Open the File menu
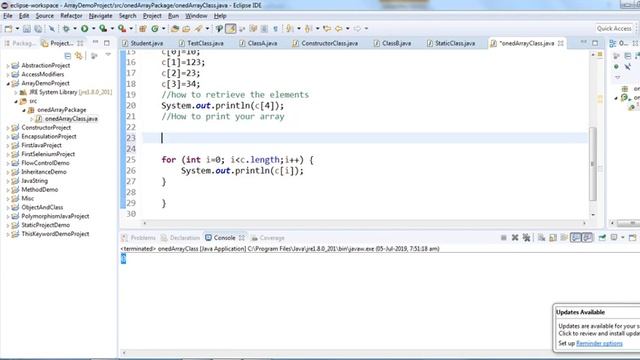 pos(8,16)
